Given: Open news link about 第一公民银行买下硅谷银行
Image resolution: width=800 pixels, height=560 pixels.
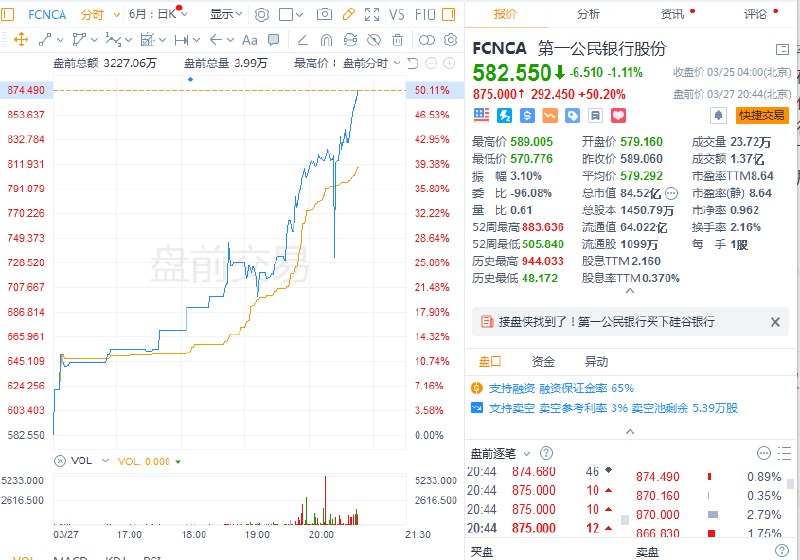Looking at the screenshot, I should pos(606,322).
